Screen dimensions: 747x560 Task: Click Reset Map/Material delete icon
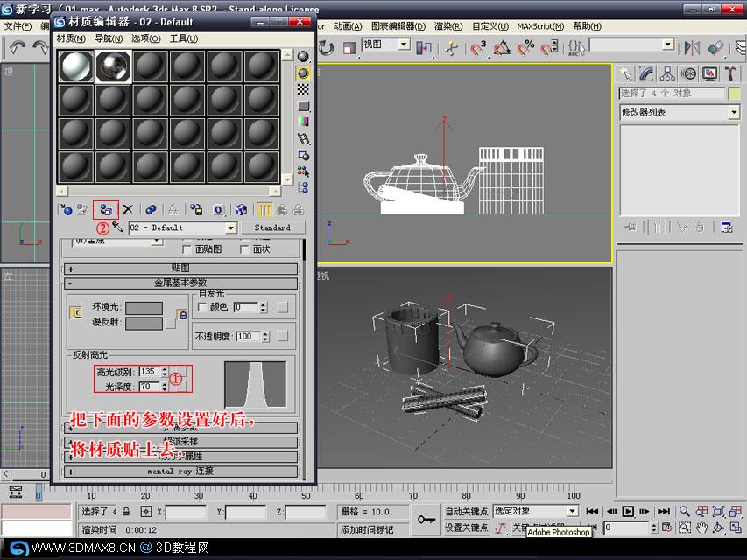(x=128, y=209)
